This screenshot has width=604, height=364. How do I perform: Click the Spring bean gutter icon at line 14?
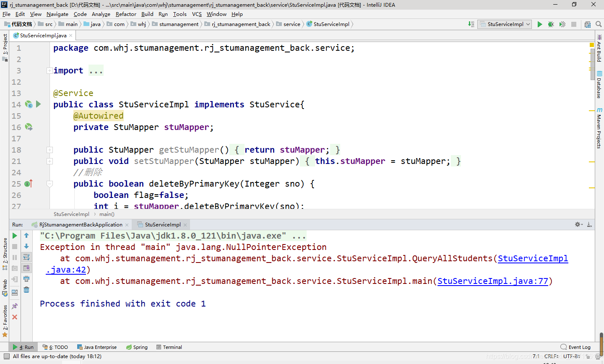tap(29, 104)
